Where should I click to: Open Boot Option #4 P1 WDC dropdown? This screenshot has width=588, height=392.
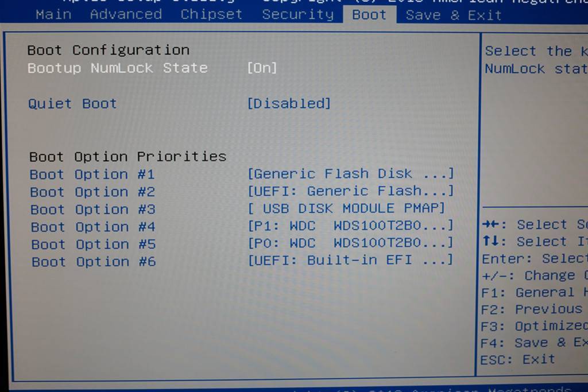tap(350, 226)
